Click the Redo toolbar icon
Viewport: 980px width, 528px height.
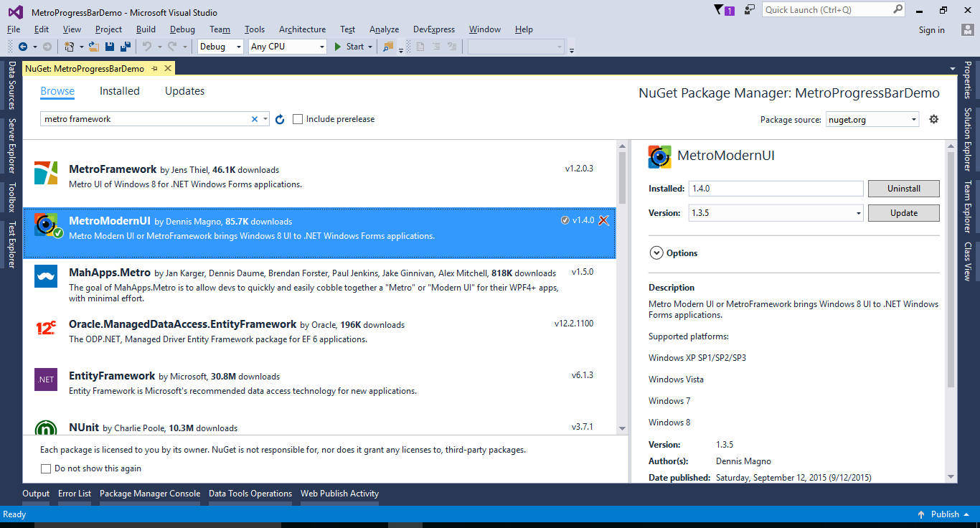coord(172,47)
